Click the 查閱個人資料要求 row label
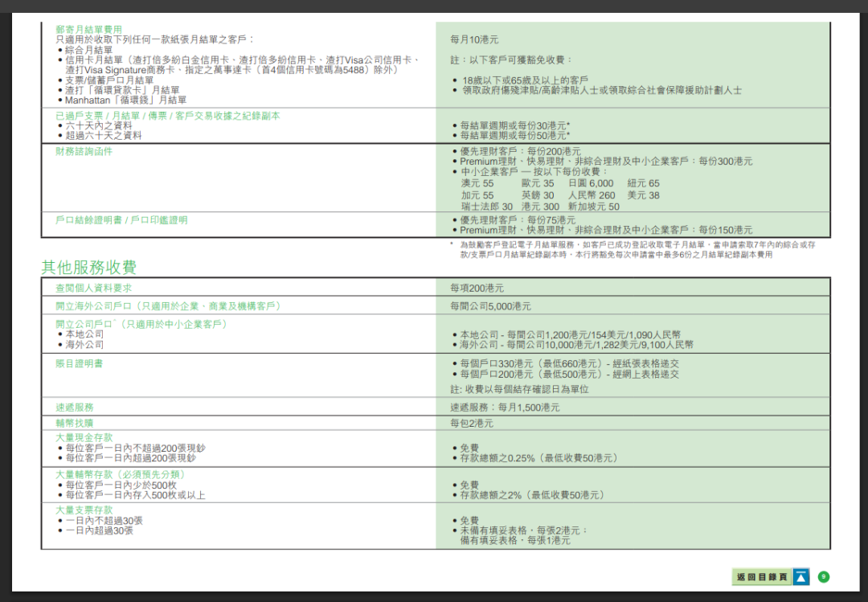868x602 pixels. point(93,288)
